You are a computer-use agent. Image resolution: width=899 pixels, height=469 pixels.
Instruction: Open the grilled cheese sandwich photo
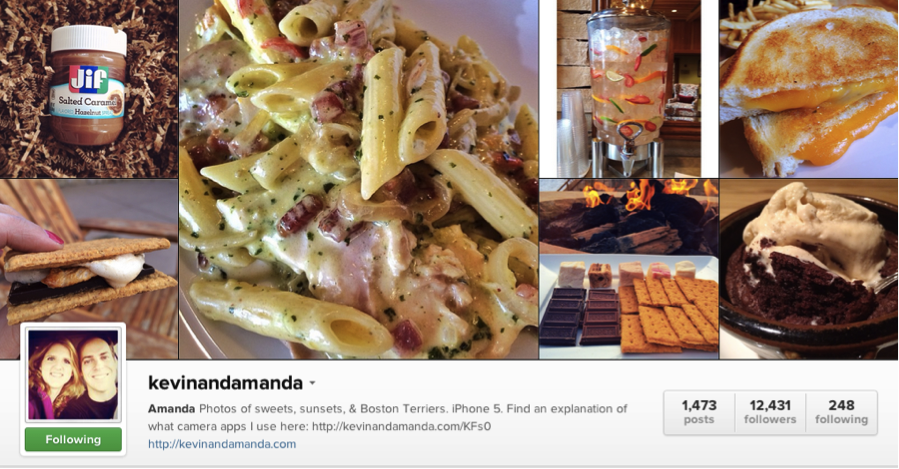click(x=809, y=89)
